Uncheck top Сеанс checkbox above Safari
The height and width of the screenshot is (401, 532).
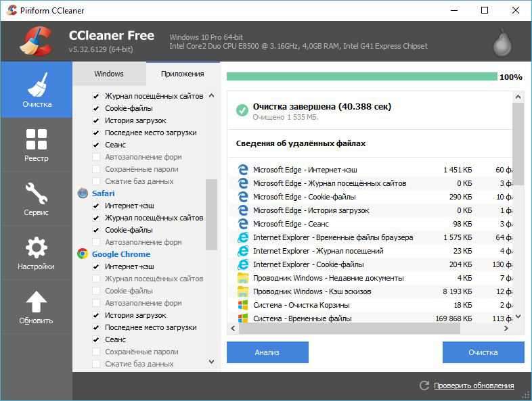point(96,145)
